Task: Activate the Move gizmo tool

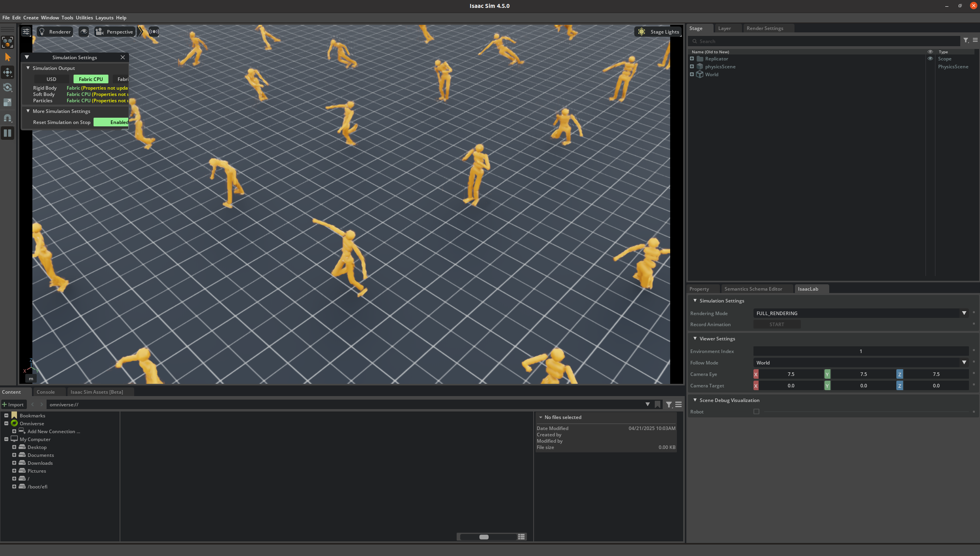Action: (7, 72)
